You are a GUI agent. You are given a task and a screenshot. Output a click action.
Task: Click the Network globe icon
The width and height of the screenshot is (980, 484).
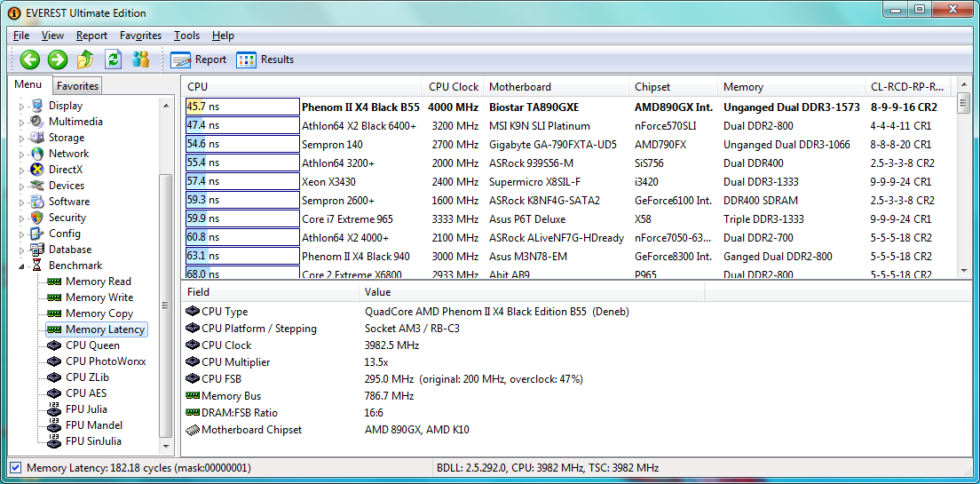click(37, 154)
